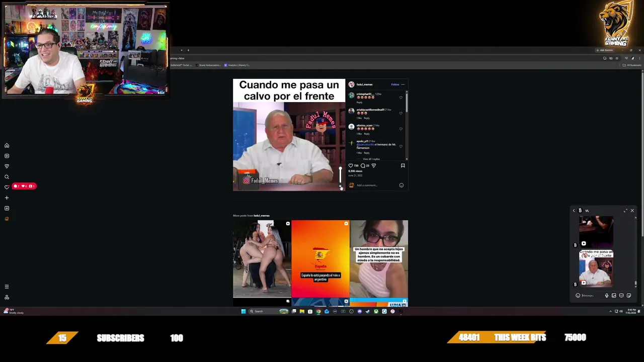
Task: Open Messages from the Instagram sidebar
Action: (x=7, y=166)
